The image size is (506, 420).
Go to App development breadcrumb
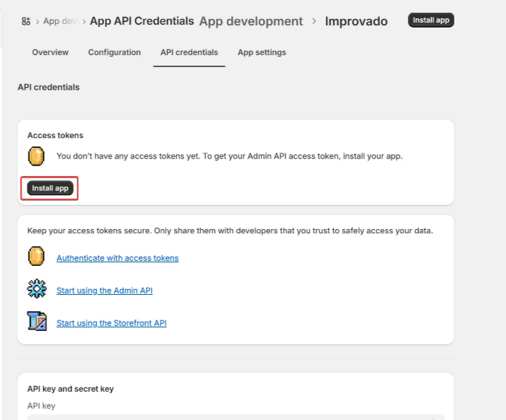click(251, 21)
